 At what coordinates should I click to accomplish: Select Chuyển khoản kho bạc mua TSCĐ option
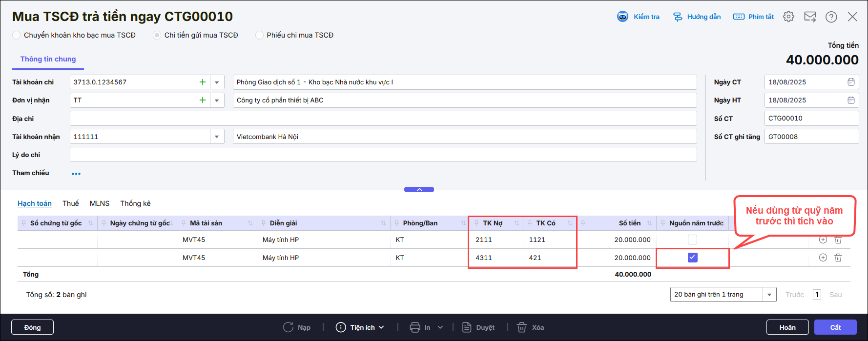coord(17,35)
